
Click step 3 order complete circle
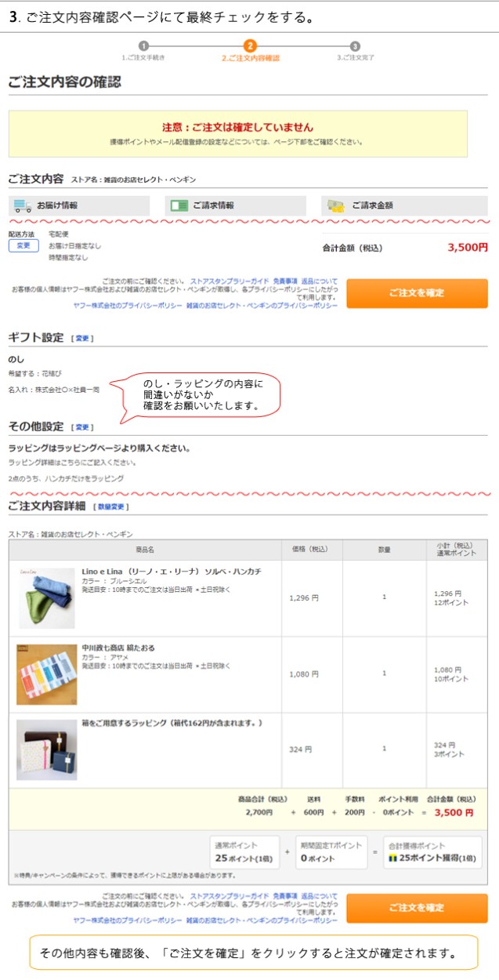click(355, 46)
